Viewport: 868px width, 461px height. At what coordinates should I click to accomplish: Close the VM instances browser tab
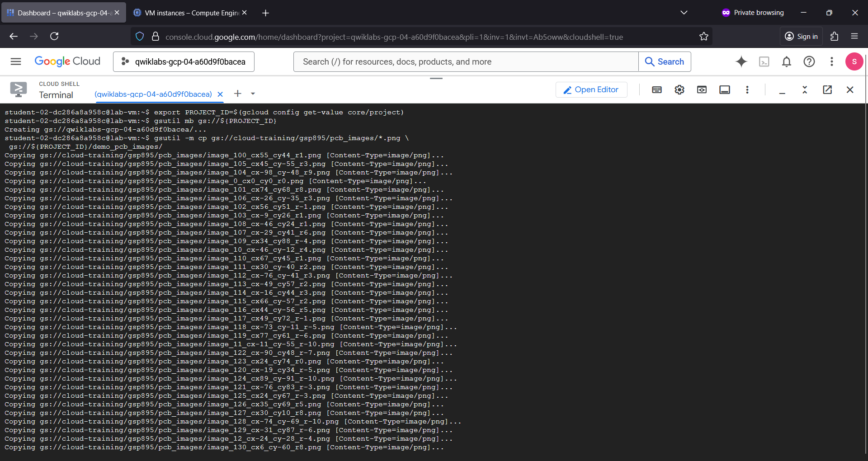[245, 13]
